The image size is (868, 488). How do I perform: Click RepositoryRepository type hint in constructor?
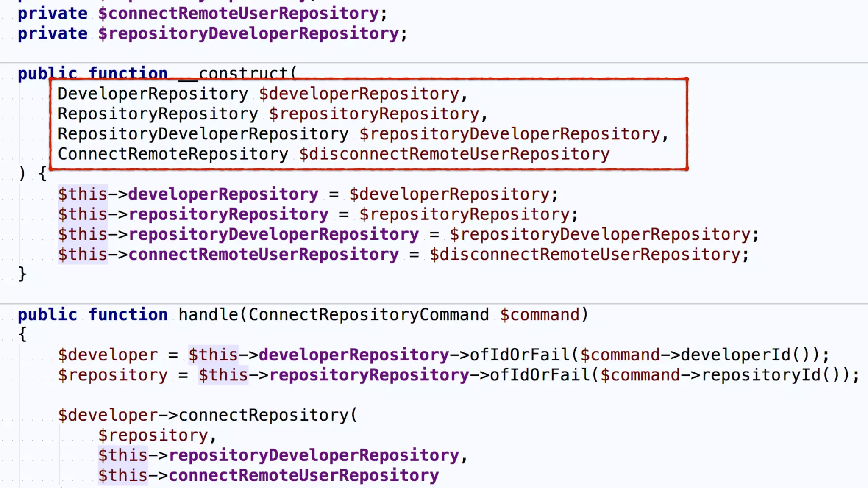tap(158, 114)
